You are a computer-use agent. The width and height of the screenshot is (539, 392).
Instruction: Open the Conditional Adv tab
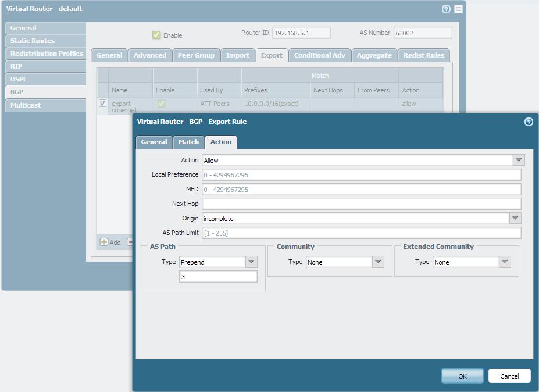[x=319, y=55]
